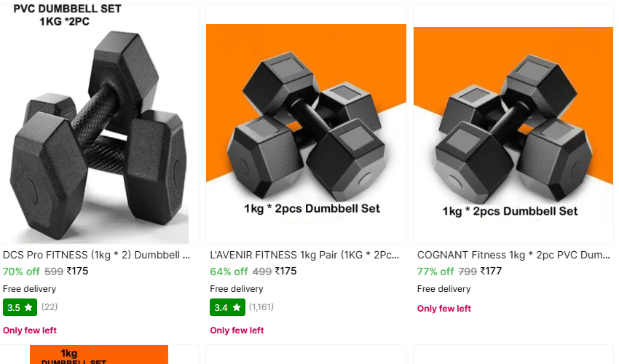This screenshot has height=364, width=619.
Task: Click 'Only few left' under DCS Pro
Action: (30, 331)
